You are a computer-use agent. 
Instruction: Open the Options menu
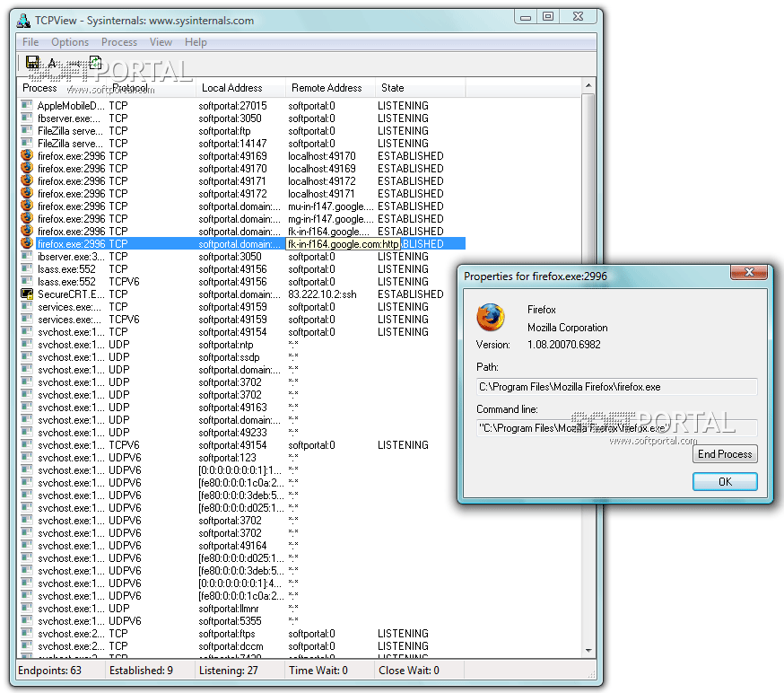(70, 42)
